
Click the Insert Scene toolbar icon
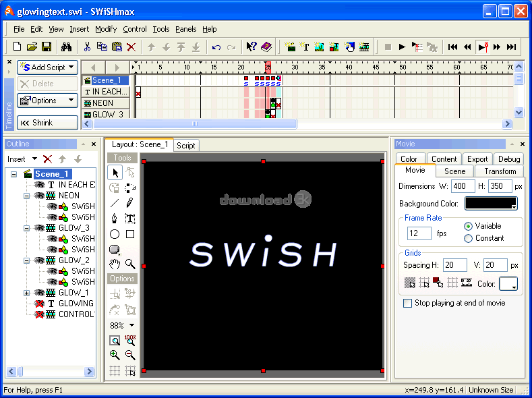290,47
